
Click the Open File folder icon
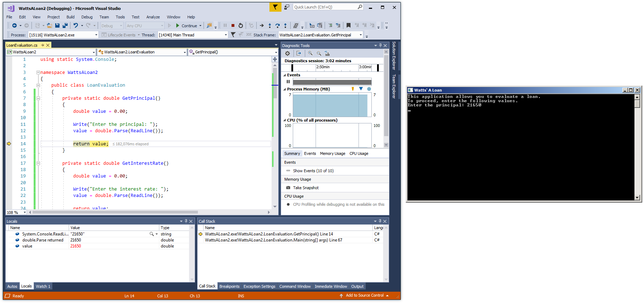coord(50,25)
